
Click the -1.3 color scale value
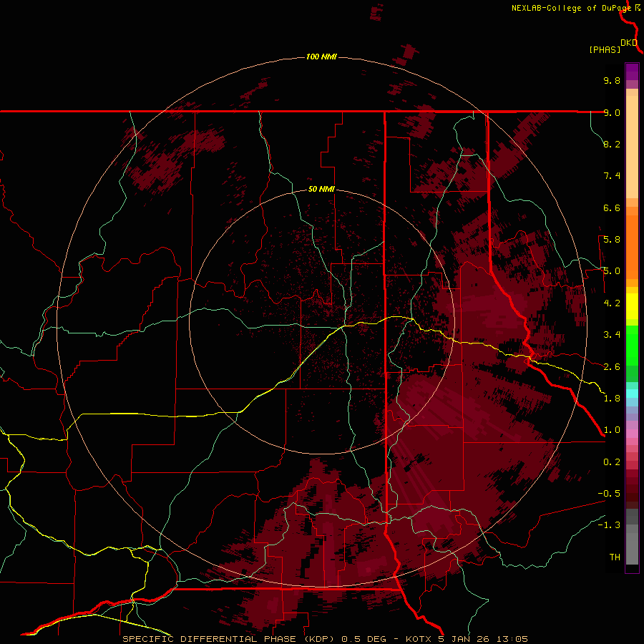[609, 525]
